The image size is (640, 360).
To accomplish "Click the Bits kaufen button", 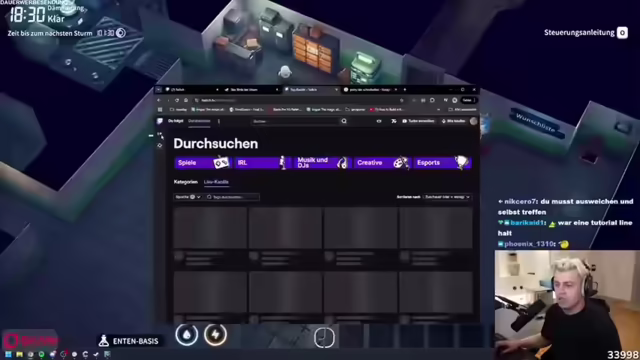I will [453, 121].
